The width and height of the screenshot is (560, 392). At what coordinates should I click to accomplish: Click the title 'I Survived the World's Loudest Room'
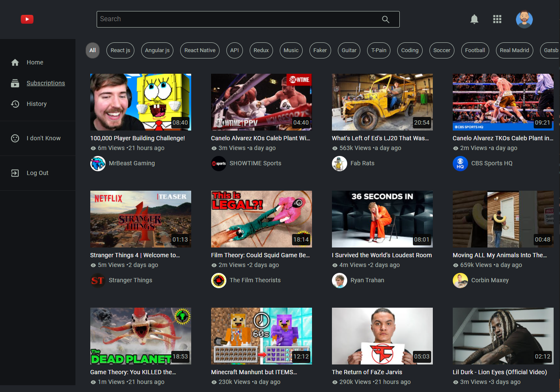point(382,255)
